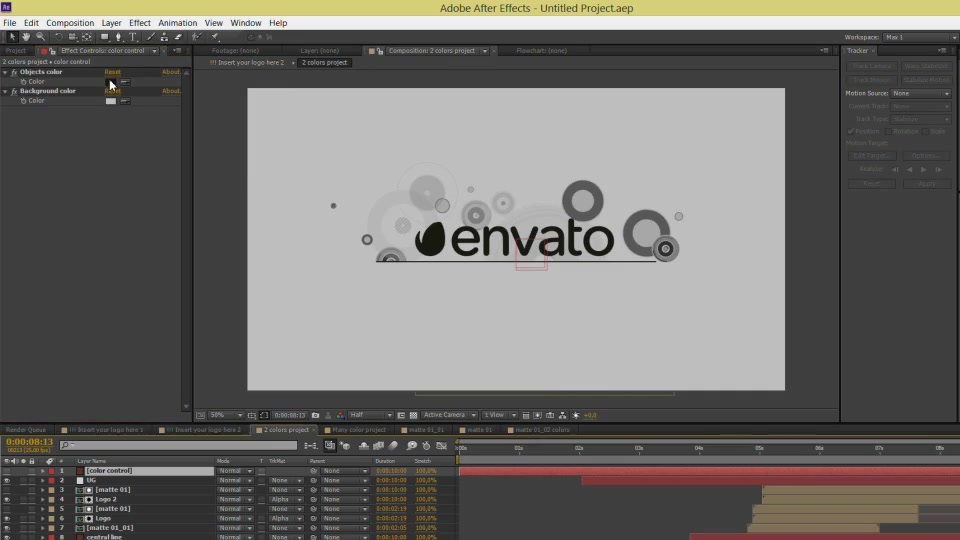Collapse the Objects color effect
The width and height of the screenshot is (960, 540).
[5, 72]
